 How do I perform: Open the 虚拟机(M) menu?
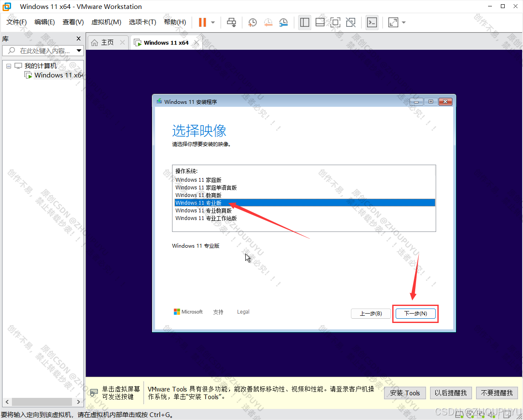(106, 22)
